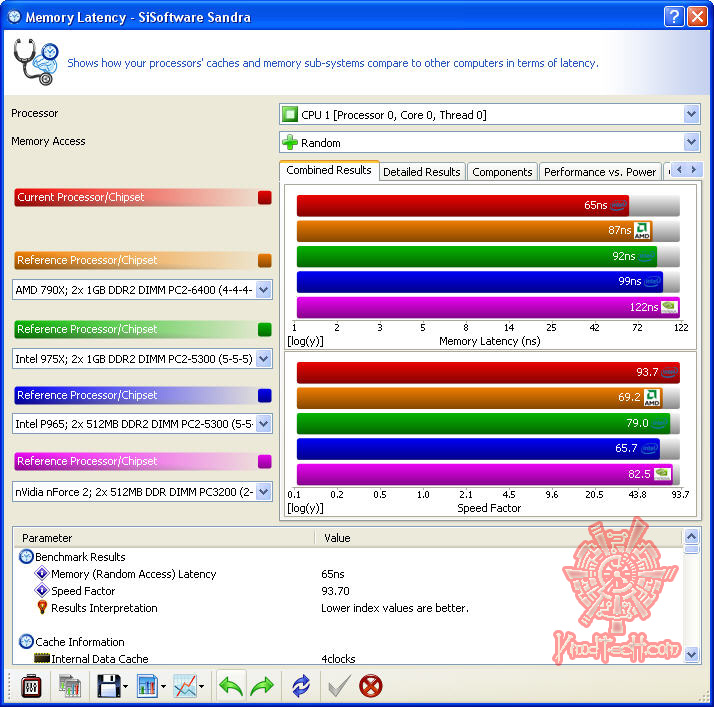
Task: Click the Internal Data Cache chip icon
Action: click(42, 658)
